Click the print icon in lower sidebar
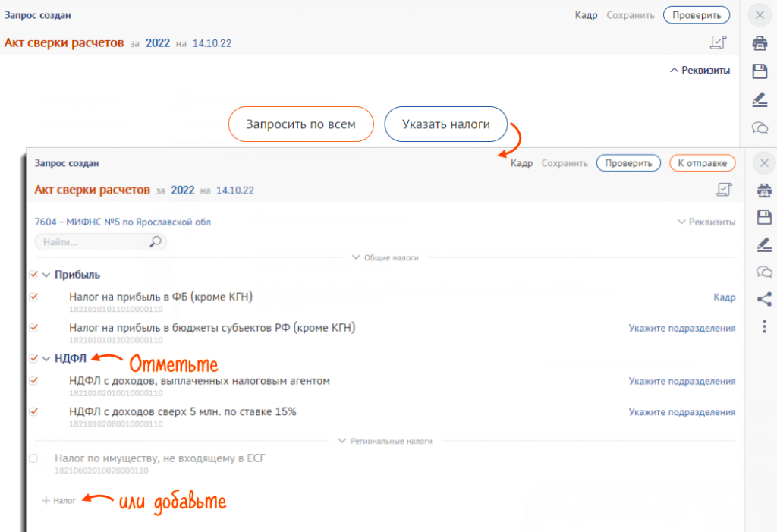This screenshot has height=532, width=777. 764,190
